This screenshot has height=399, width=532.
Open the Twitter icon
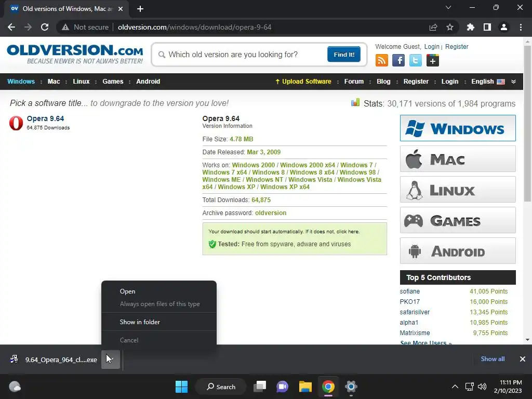click(415, 60)
